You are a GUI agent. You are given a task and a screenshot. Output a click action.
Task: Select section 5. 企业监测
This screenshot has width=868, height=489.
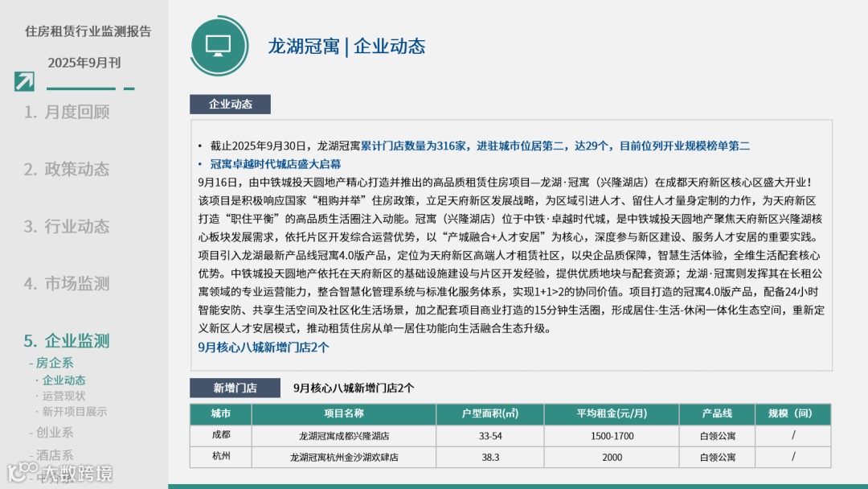67,340
